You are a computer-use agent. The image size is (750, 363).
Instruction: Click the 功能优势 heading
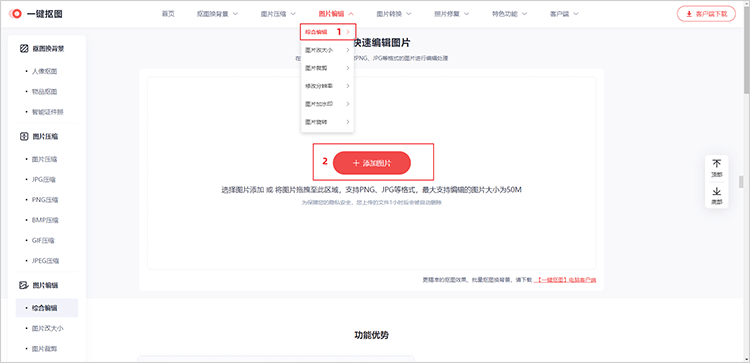click(372, 335)
